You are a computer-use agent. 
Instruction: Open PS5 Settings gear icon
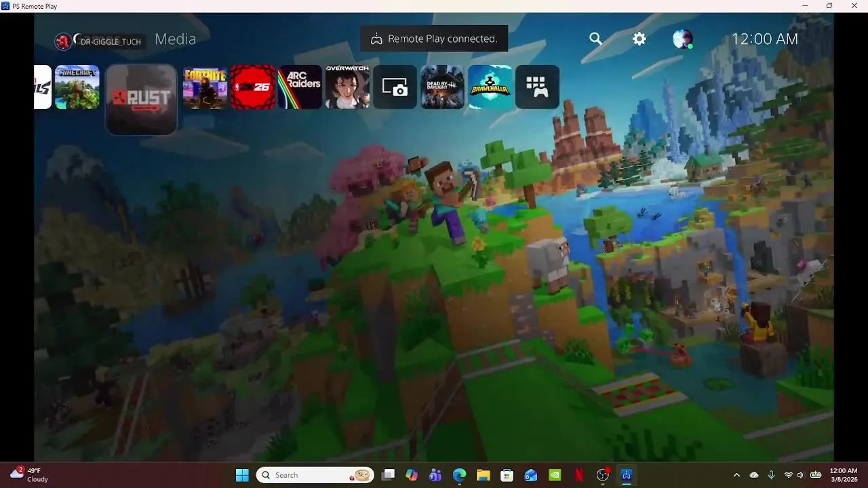point(639,39)
